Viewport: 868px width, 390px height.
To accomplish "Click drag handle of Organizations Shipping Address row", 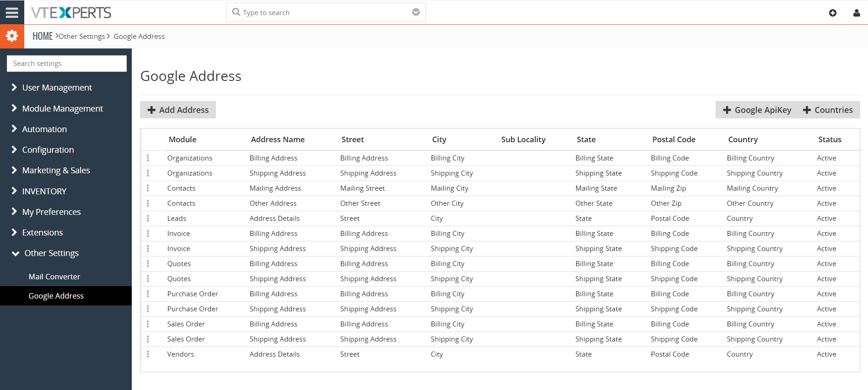I will tap(148, 173).
